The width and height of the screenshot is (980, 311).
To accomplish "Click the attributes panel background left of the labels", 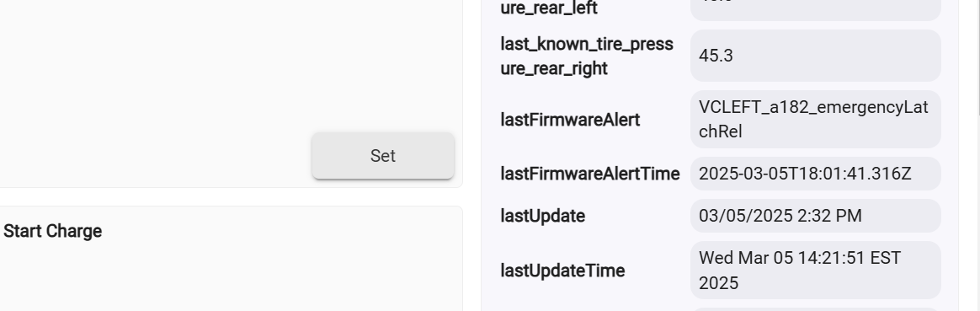I will [491, 157].
